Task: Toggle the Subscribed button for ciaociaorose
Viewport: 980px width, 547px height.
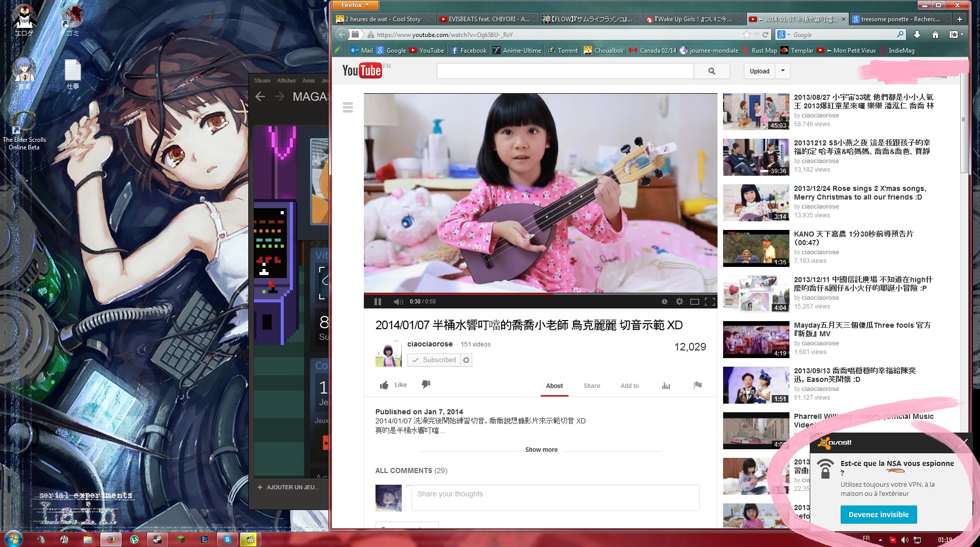Action: [x=434, y=360]
